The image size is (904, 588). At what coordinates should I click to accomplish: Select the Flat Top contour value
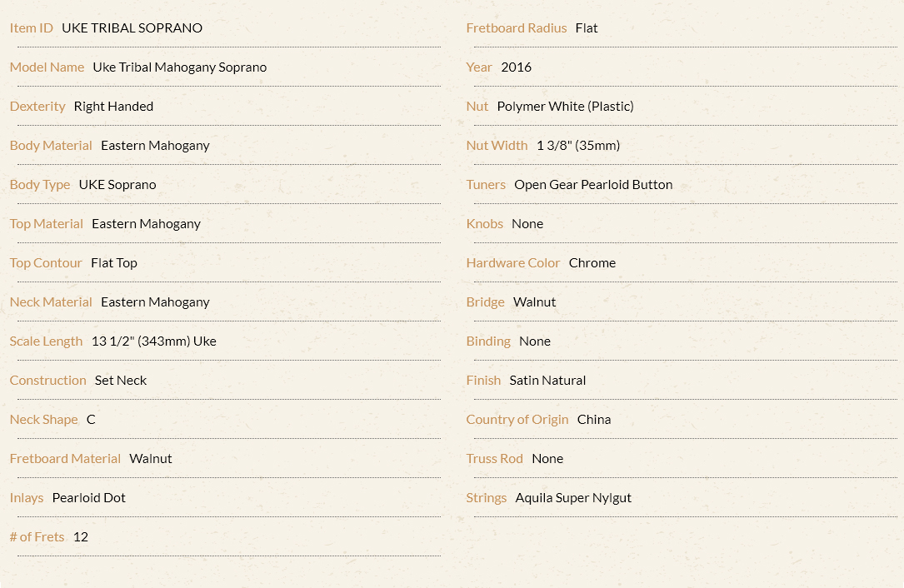114,263
